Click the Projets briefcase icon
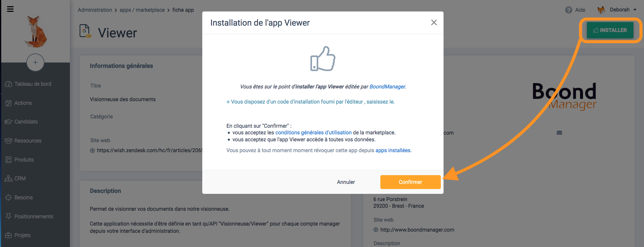 [x=8, y=235]
